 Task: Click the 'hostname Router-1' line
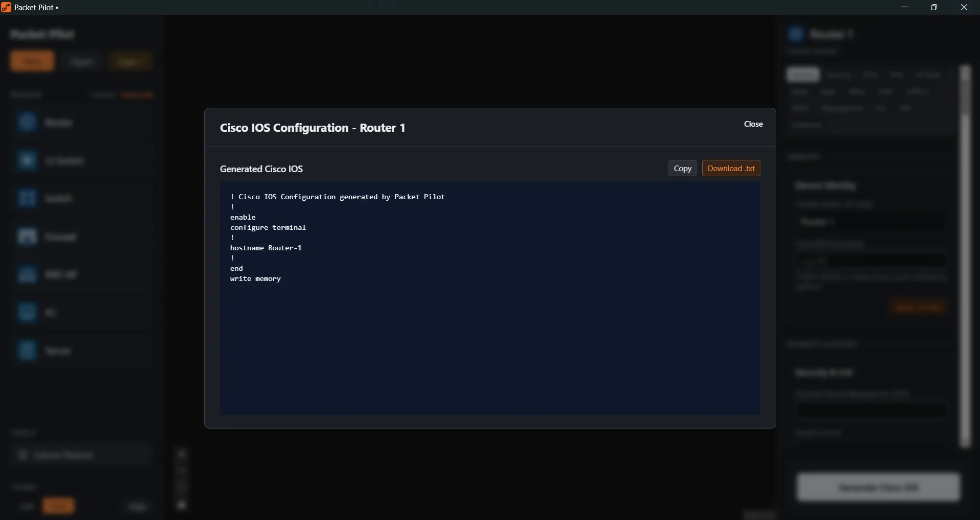coord(266,248)
